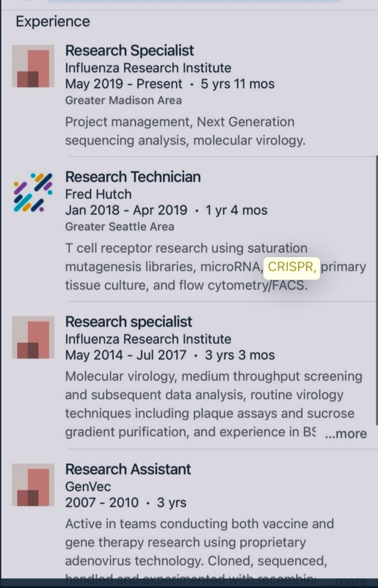Click the May 2019 - Present date range

pyautogui.click(x=124, y=84)
